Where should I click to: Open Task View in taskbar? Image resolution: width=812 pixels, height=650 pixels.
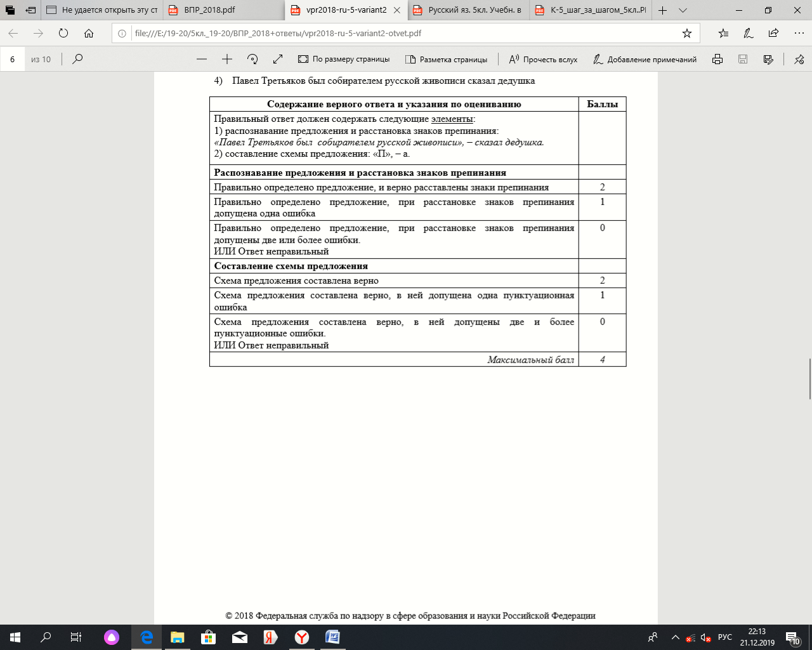[76, 637]
